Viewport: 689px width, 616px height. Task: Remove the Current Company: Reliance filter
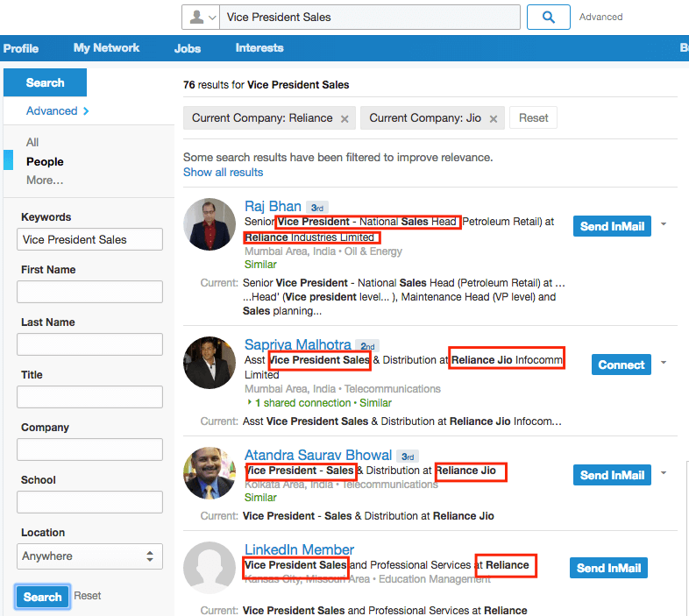(x=344, y=118)
